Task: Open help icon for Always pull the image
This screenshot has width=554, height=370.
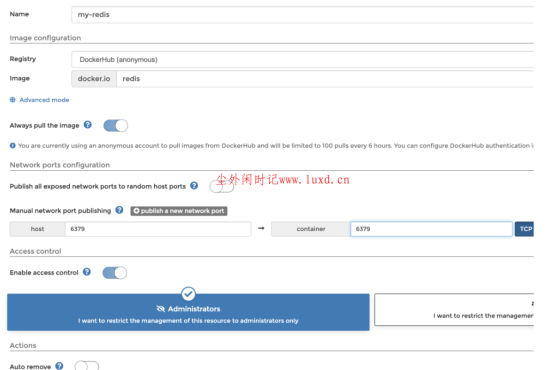Action: pyautogui.click(x=88, y=125)
